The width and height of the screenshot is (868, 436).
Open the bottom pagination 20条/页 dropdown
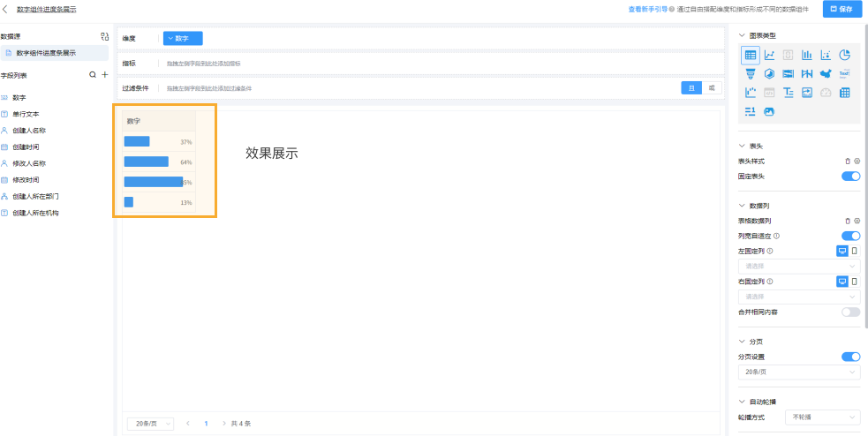[151, 424]
